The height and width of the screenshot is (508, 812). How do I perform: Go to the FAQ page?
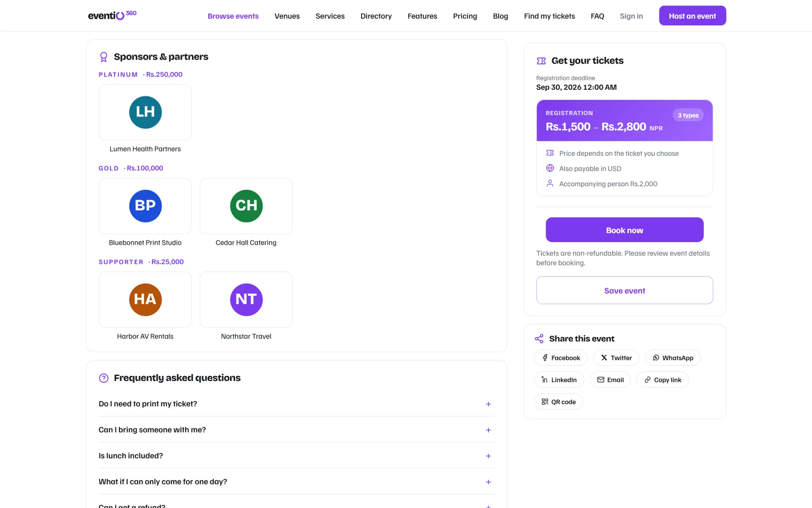click(597, 16)
